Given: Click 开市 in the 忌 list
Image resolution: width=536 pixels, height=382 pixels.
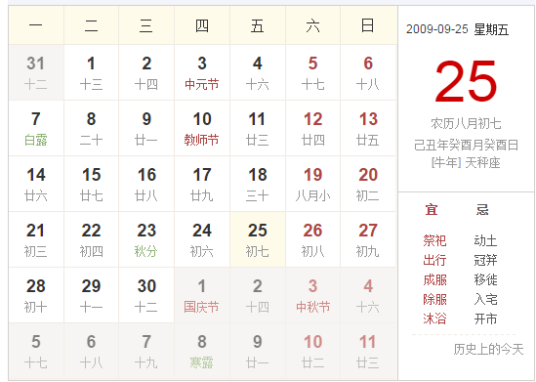Looking at the screenshot, I should point(485,319).
